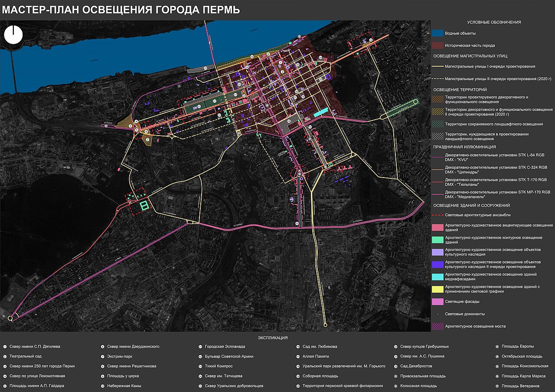Click the 'УСЛОВНЫЕ ОБОЗНАЧЕНИЯ' legend heading

click(x=494, y=22)
